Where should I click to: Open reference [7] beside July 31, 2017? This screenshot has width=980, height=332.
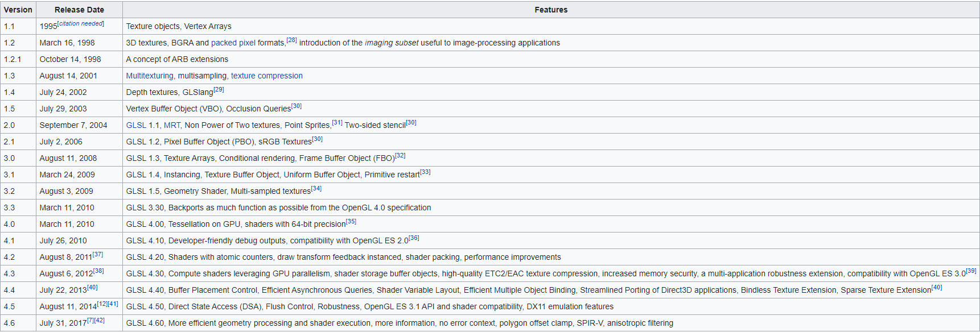[90, 321]
